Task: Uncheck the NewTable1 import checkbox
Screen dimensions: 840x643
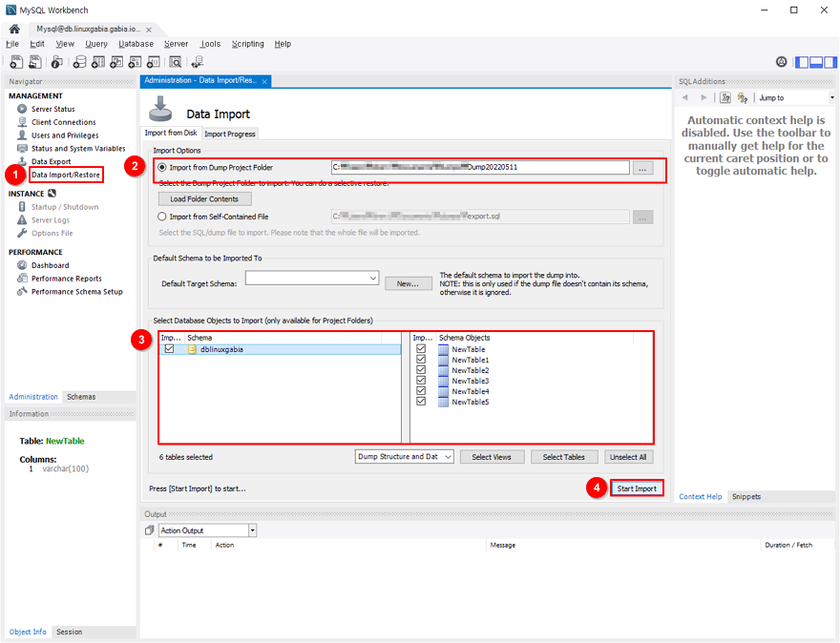Action: pyautogui.click(x=421, y=360)
